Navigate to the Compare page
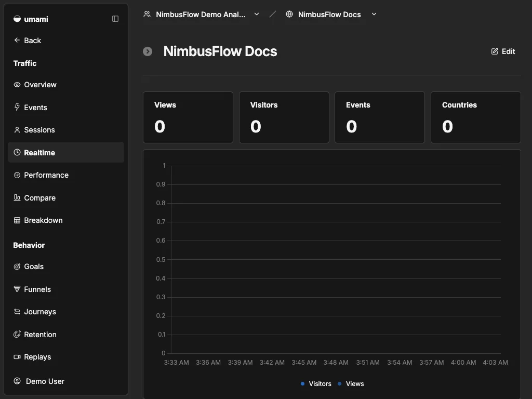Image resolution: width=532 pixels, height=399 pixels. coord(66,197)
